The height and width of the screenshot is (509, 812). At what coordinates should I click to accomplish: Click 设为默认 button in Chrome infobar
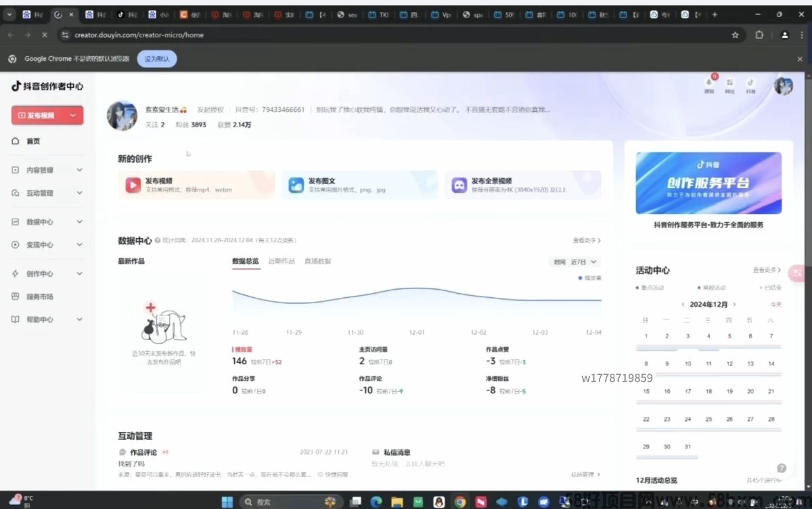tap(157, 59)
